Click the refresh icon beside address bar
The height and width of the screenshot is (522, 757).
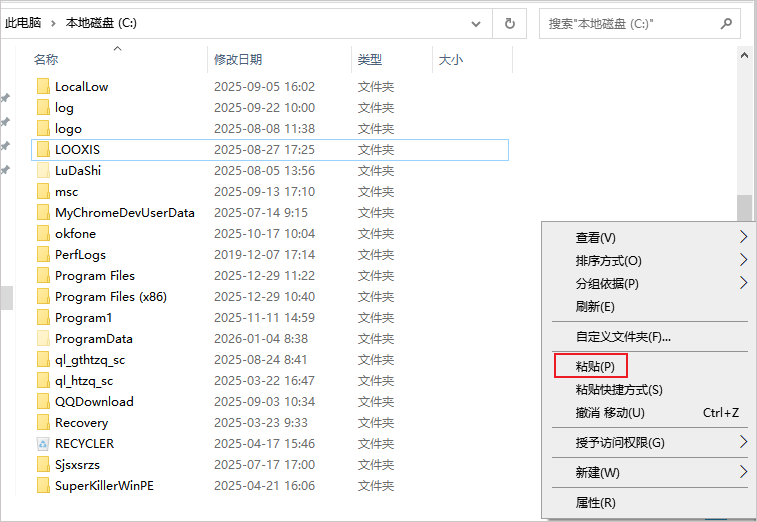point(509,23)
